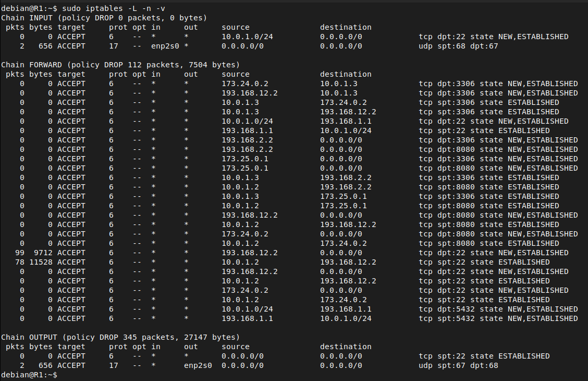Screen dimensions: 588x381
Task: Click the Chain OUTPUT policy DROP header line
Action: click(120, 337)
